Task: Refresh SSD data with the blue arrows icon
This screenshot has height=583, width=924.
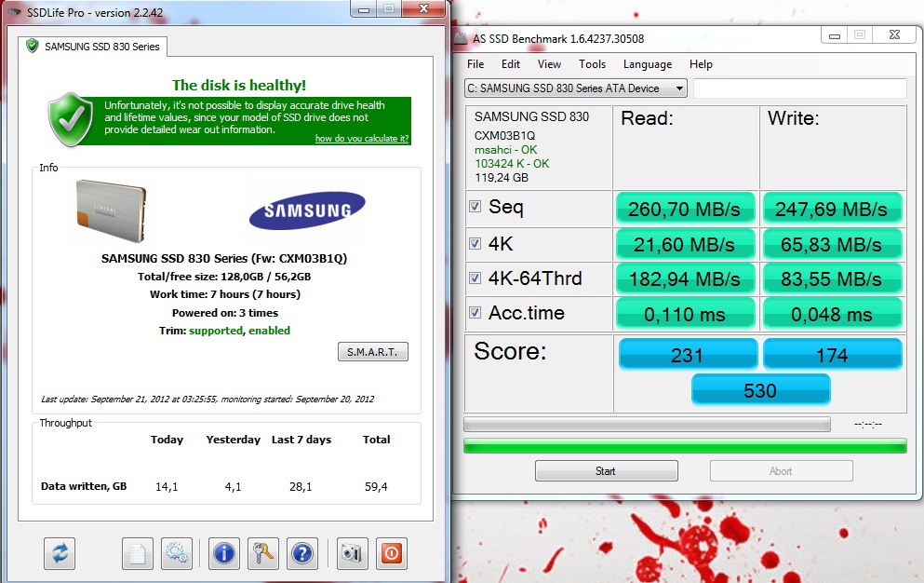Action: (60, 553)
